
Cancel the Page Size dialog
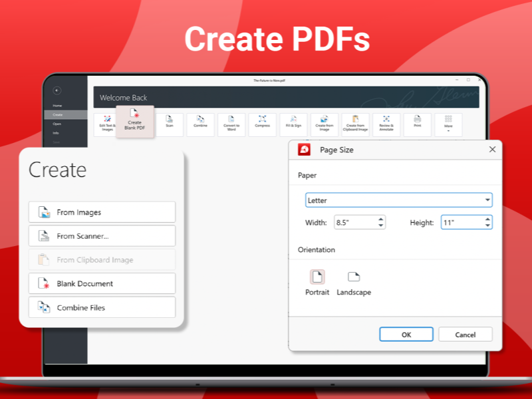coord(465,334)
